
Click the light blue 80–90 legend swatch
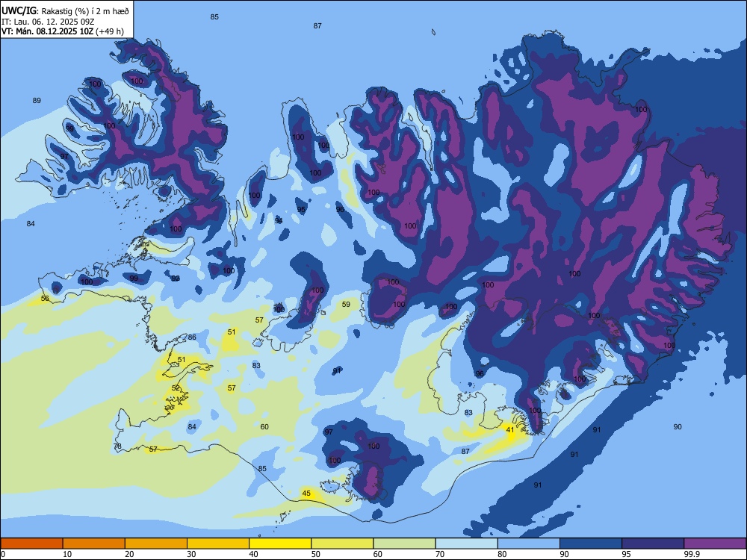click(529, 544)
